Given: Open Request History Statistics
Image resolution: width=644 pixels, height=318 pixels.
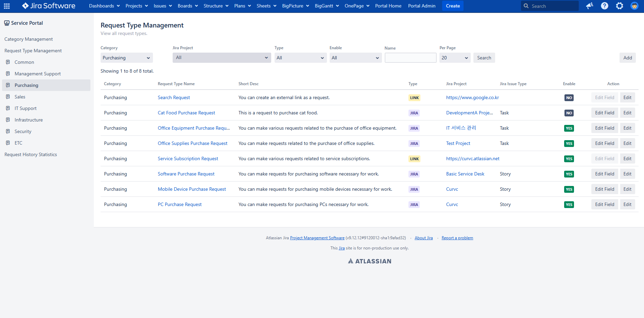Looking at the screenshot, I should [31, 154].
